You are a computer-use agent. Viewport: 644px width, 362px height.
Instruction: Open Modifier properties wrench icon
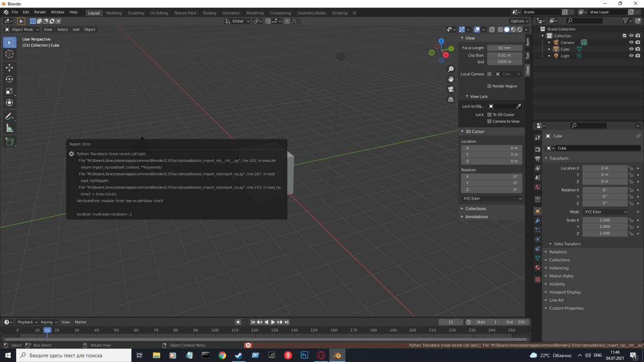coord(538,220)
